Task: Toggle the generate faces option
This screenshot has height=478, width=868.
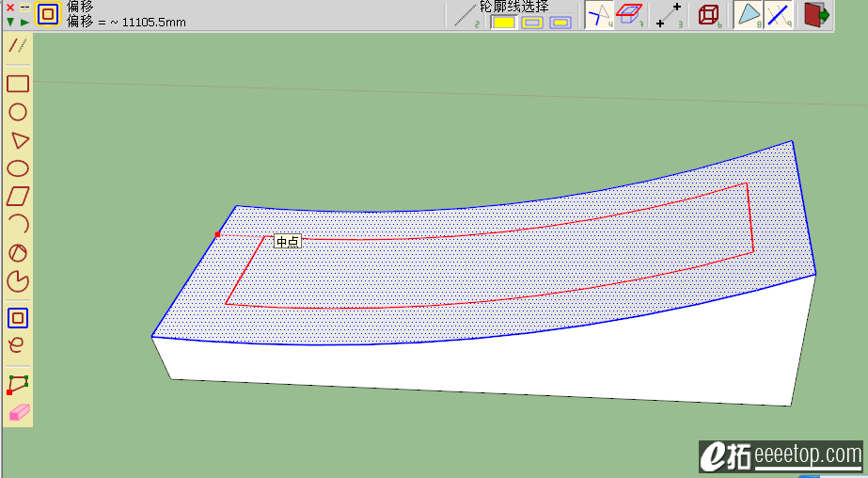Action: point(749,15)
